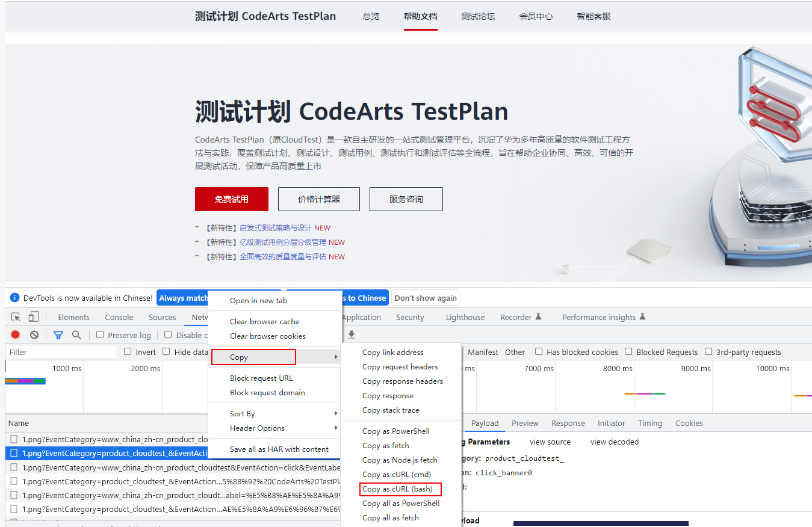Import HAR file via download arrow icon
This screenshot has width=812, height=527.
pyautogui.click(x=351, y=334)
